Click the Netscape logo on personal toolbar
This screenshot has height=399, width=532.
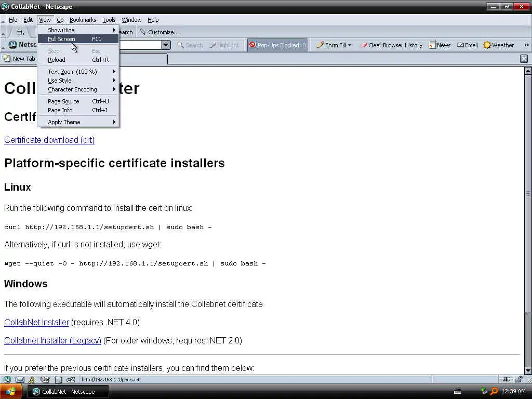tap(12, 45)
